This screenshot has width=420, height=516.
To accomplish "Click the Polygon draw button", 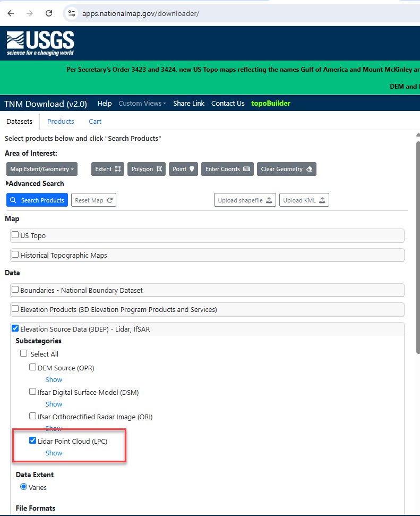I will click(147, 169).
